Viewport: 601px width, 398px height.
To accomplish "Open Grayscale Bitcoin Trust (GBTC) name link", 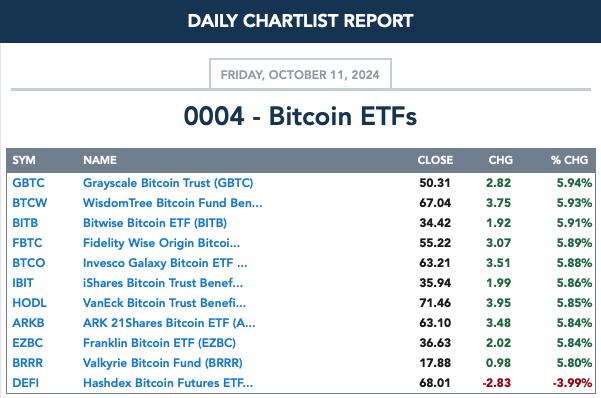I will [x=168, y=183].
